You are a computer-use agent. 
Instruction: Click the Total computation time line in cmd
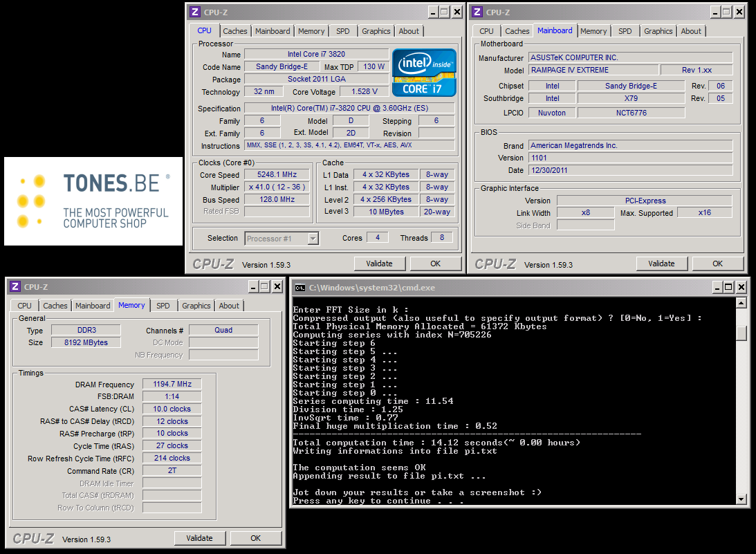pyautogui.click(x=436, y=443)
